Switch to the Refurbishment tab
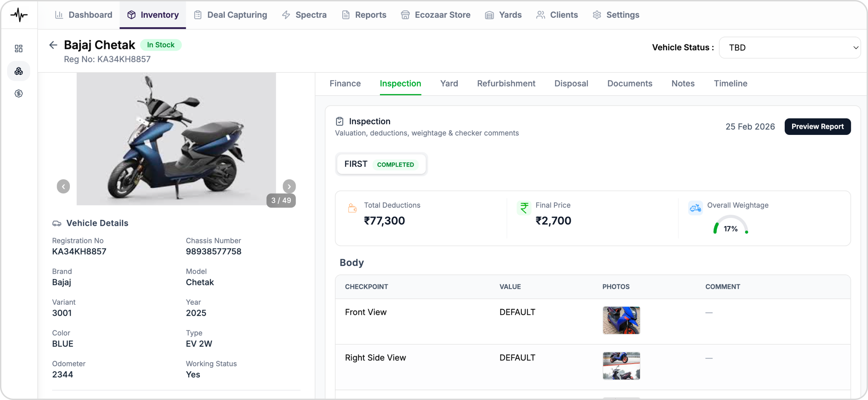The height and width of the screenshot is (400, 868). [506, 84]
